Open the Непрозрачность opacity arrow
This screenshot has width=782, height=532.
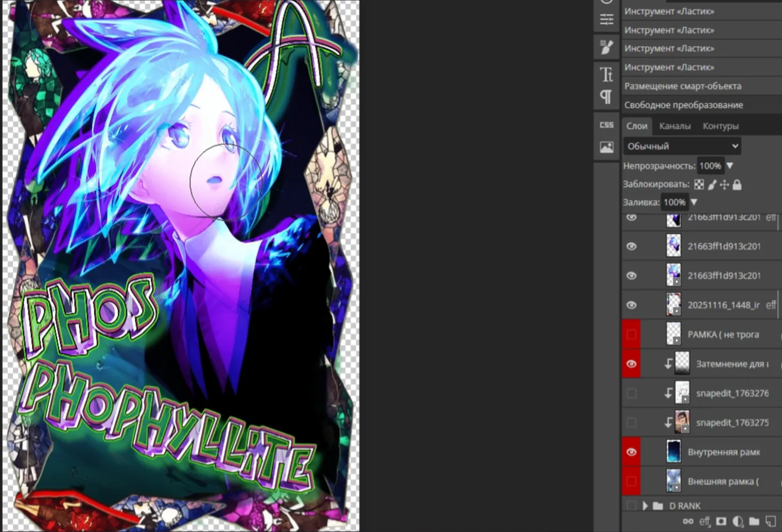click(730, 166)
